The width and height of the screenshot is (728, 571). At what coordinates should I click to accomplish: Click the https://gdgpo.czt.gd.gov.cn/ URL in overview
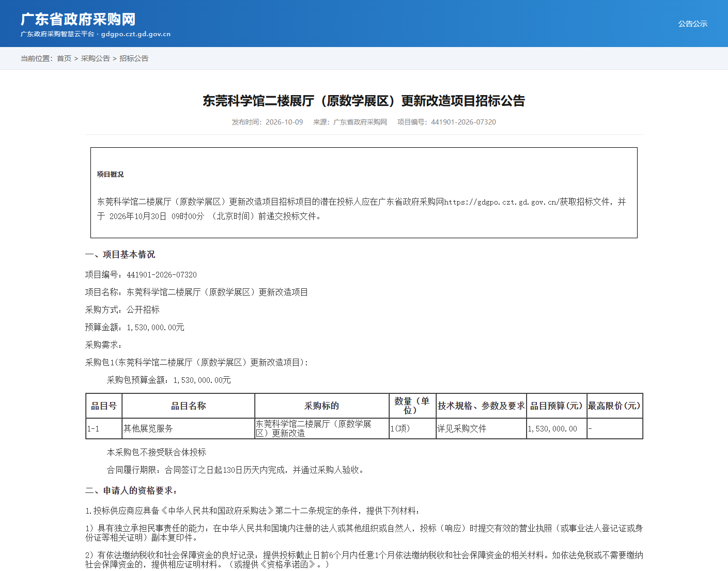501,202
